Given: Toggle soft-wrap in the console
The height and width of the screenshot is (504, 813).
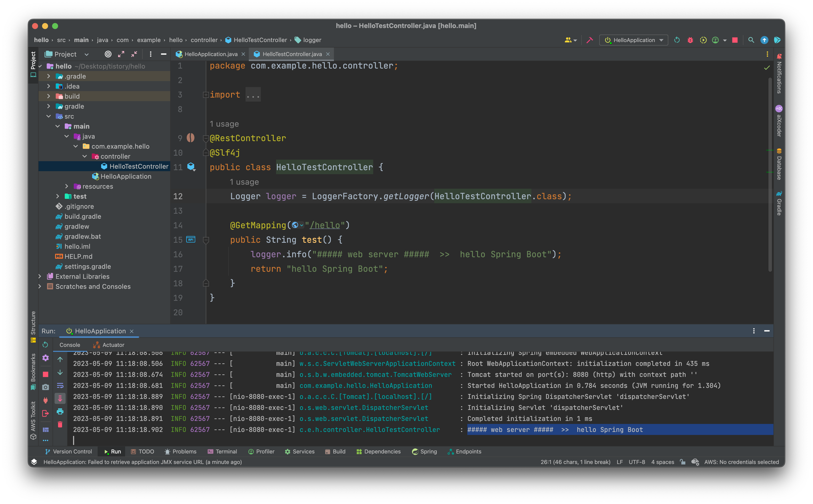Looking at the screenshot, I should pos(60,386).
